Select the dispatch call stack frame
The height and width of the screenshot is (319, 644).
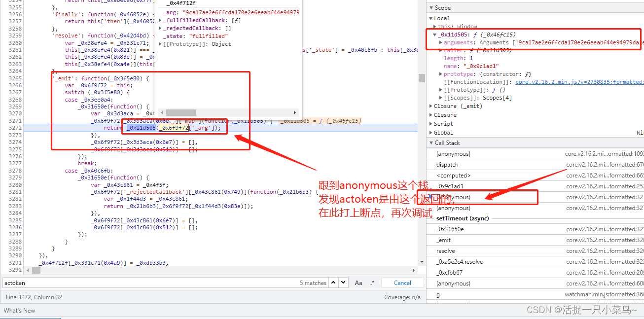[447, 165]
